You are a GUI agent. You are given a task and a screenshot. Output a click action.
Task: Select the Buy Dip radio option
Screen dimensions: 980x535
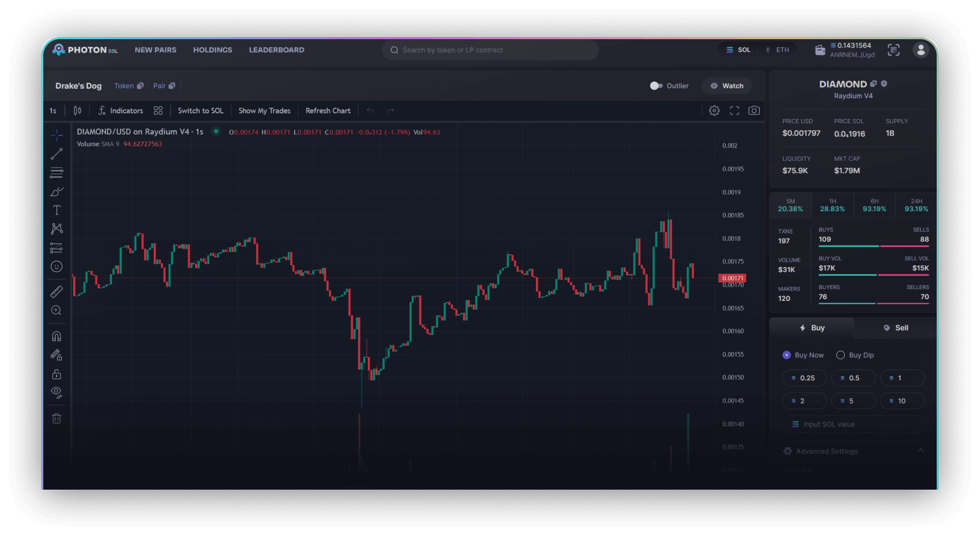[840, 355]
